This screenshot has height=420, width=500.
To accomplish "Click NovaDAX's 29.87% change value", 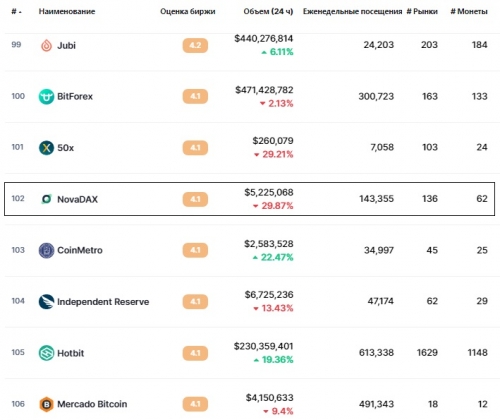I will click(277, 206).
